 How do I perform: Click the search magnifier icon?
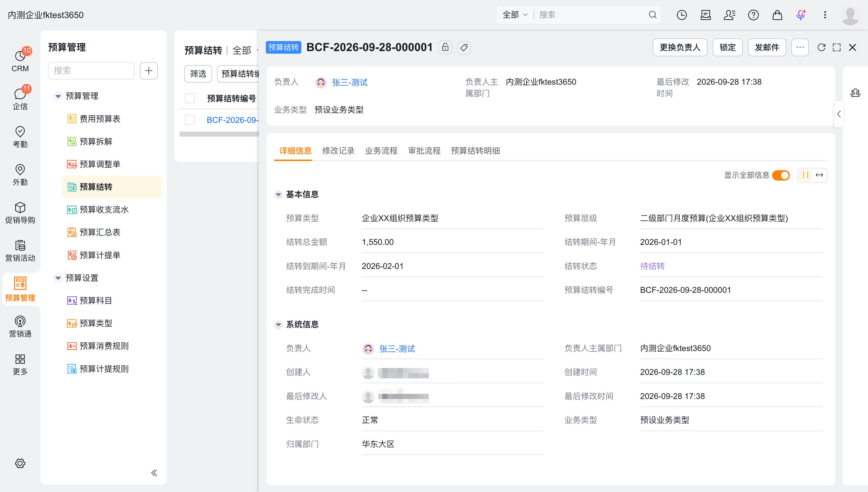coord(653,15)
